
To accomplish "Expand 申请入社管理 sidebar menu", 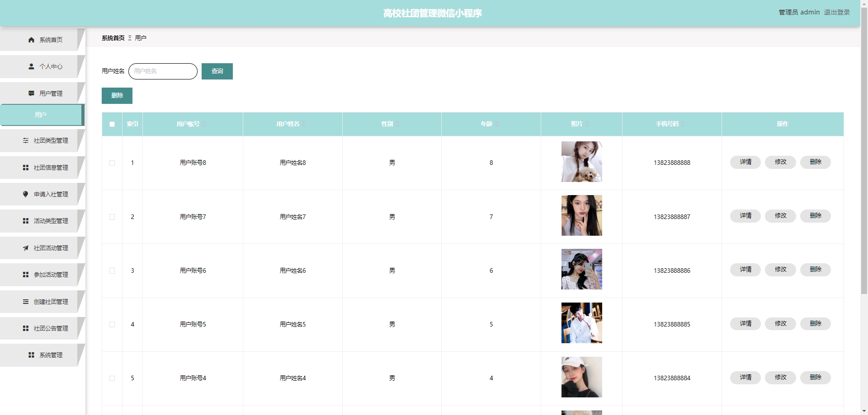I will tap(42, 194).
